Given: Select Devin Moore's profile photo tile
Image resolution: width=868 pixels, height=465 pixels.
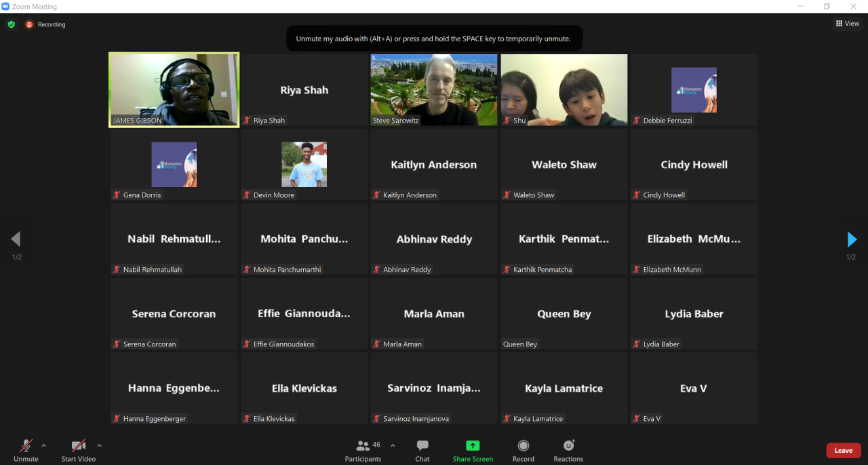Looking at the screenshot, I should click(304, 165).
